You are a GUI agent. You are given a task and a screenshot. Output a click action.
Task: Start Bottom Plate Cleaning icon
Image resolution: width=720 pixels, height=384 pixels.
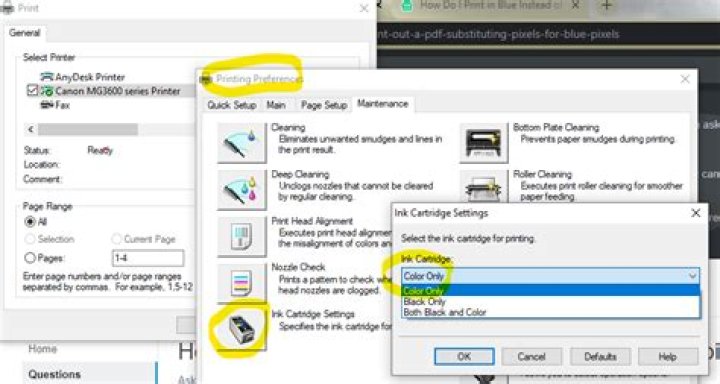point(484,142)
